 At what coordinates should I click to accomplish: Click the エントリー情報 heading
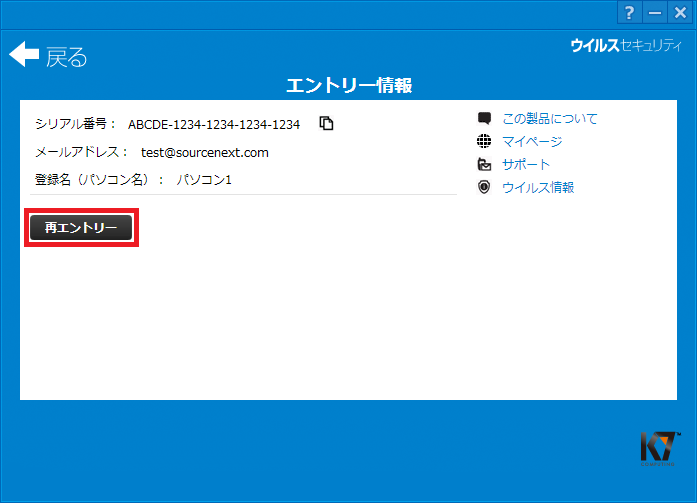pyautogui.click(x=349, y=85)
